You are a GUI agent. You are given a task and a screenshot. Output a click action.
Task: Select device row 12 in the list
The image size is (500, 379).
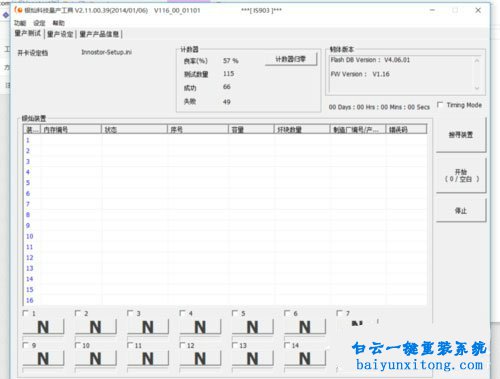tap(225, 258)
